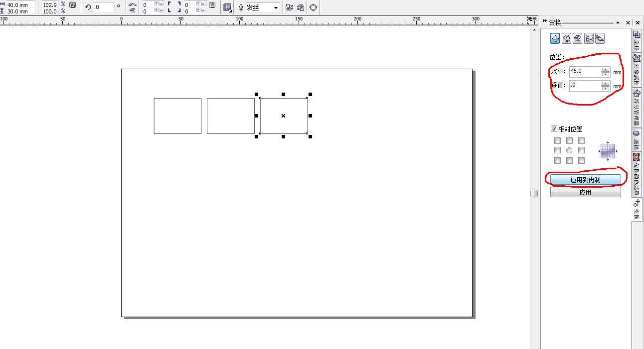Open the wrap paragraph text icon

(227, 7)
